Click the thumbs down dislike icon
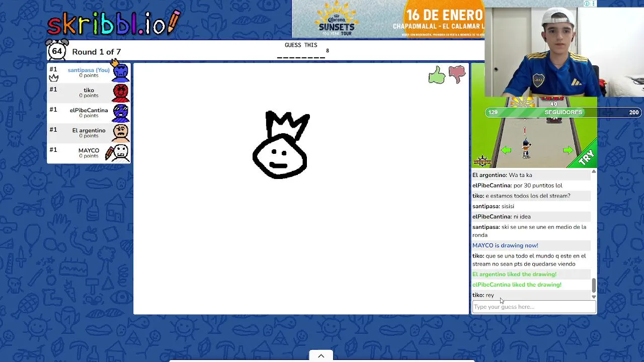This screenshot has height=362, width=644. pyautogui.click(x=457, y=74)
